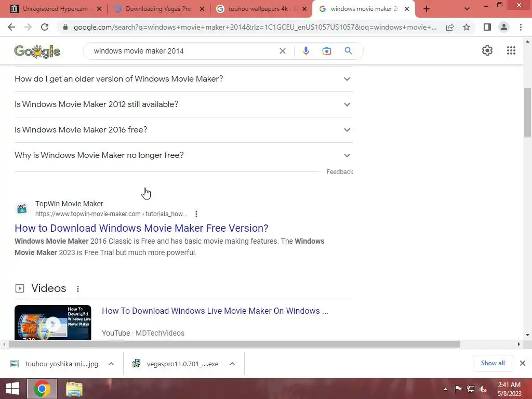Open downloaded touhou-yoshika jpg file
Viewport: 532px width, 399px height.
(62, 364)
